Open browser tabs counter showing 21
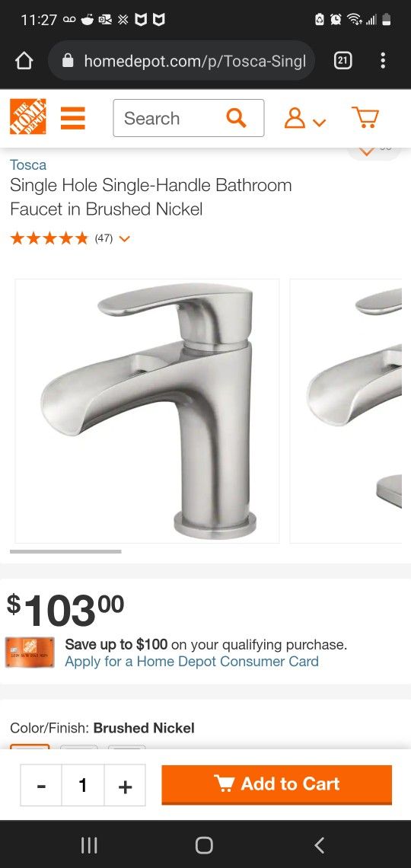The height and width of the screenshot is (868, 411). pyautogui.click(x=342, y=61)
